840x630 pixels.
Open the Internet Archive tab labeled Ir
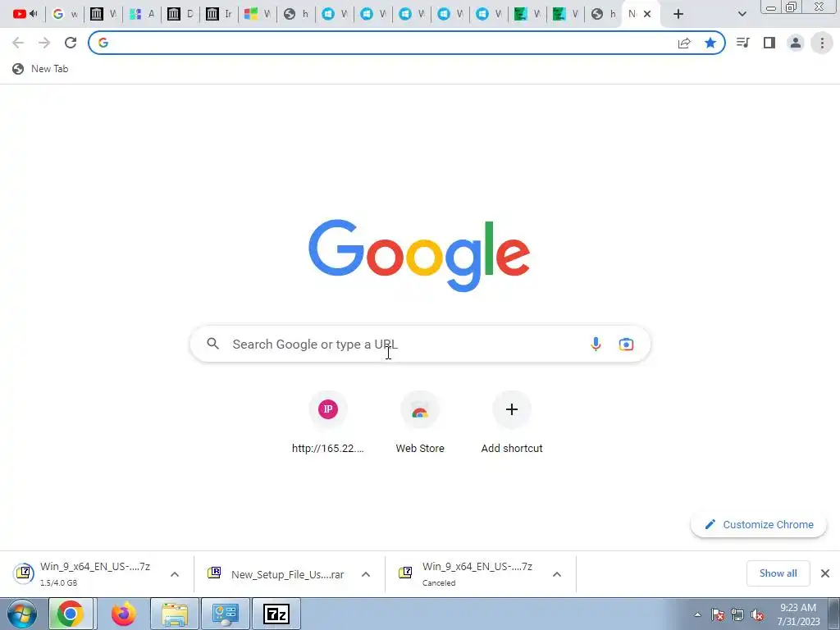pos(218,14)
